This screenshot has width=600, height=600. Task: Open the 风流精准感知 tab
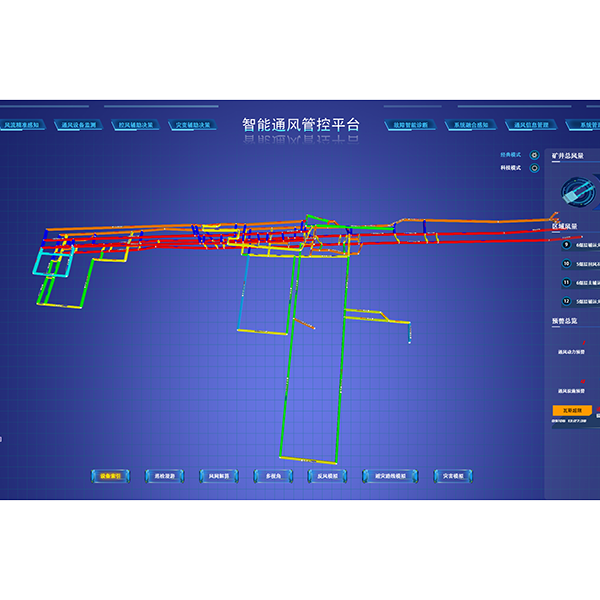tap(22, 125)
